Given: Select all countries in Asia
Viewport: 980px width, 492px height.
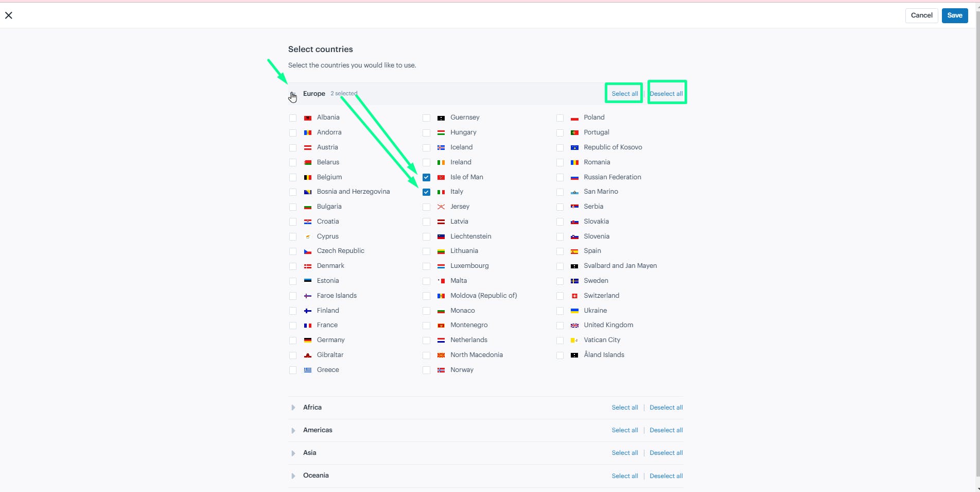Looking at the screenshot, I should point(624,453).
